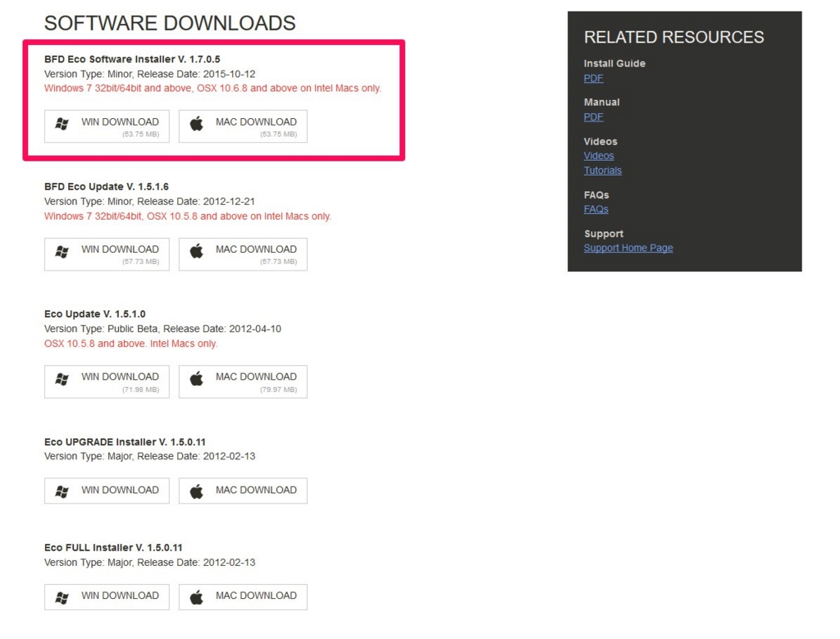The width and height of the screenshot is (840, 639).
Task: Click Apple logo icon for BFD Eco Update 1.5.1.6
Action: [197, 251]
